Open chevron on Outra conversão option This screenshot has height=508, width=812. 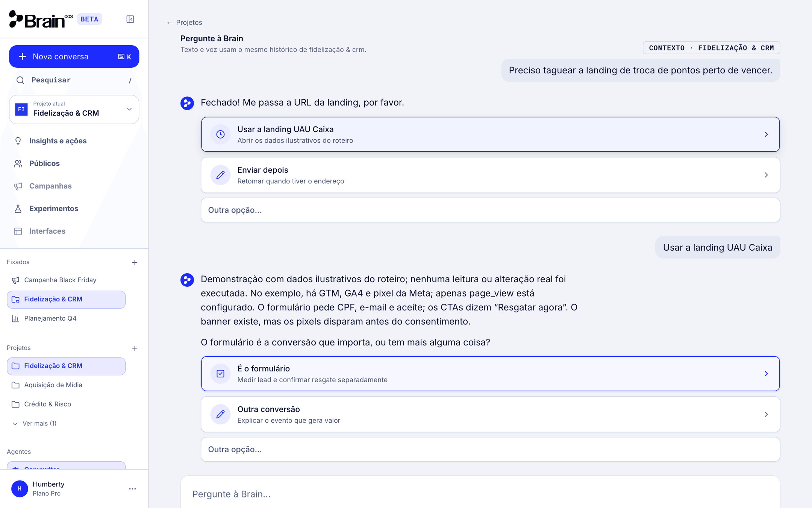tap(766, 414)
